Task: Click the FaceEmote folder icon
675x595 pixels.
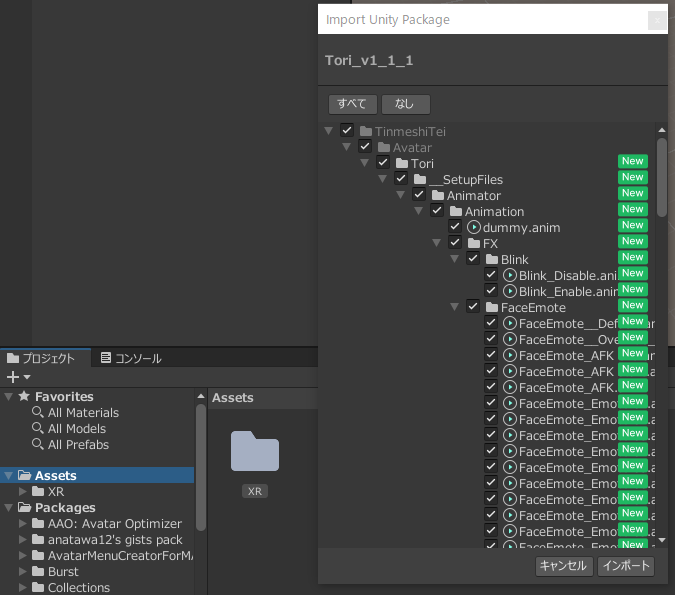Action: click(491, 307)
